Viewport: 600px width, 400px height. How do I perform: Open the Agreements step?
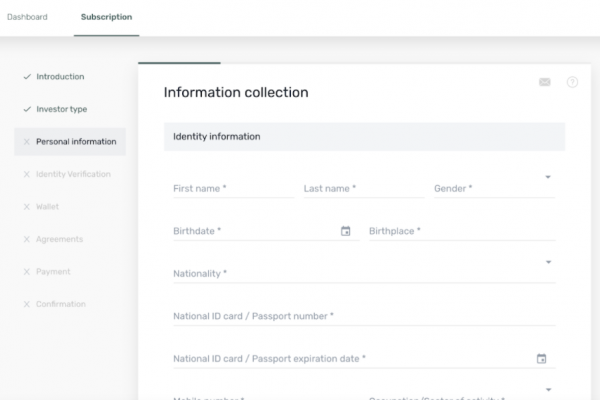[59, 239]
